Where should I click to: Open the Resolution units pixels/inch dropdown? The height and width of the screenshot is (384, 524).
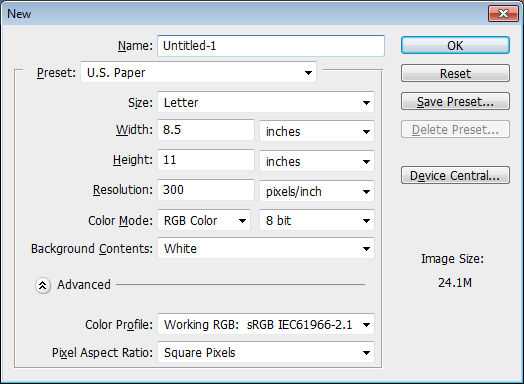317,191
